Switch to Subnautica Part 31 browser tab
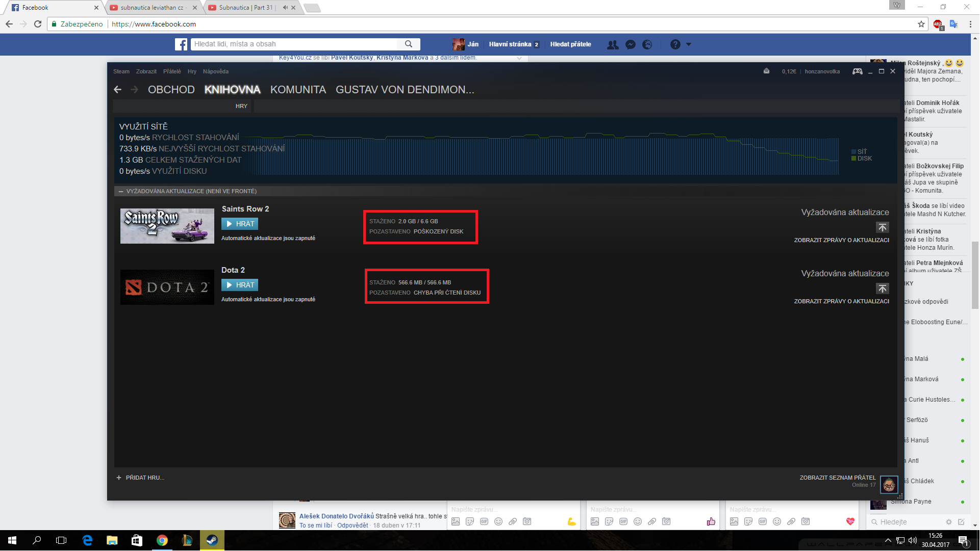The height and width of the screenshot is (551, 980). pos(247,8)
